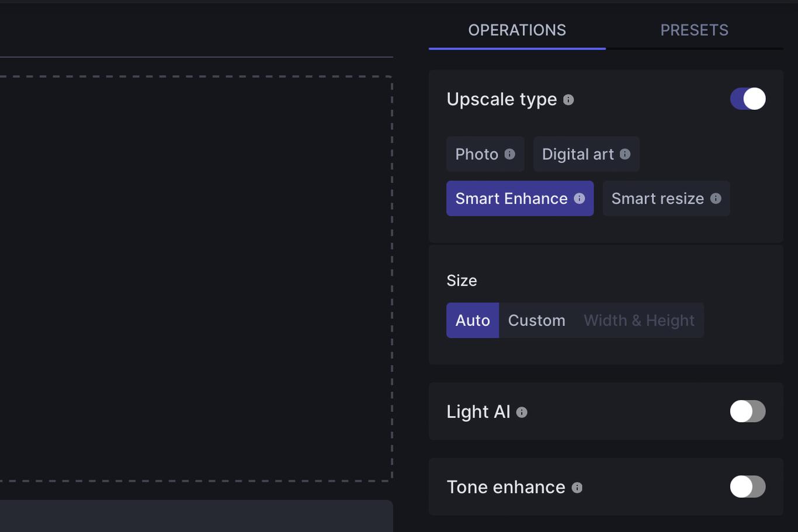Select the Width & Height size option
The image size is (798, 532).
coord(639,320)
